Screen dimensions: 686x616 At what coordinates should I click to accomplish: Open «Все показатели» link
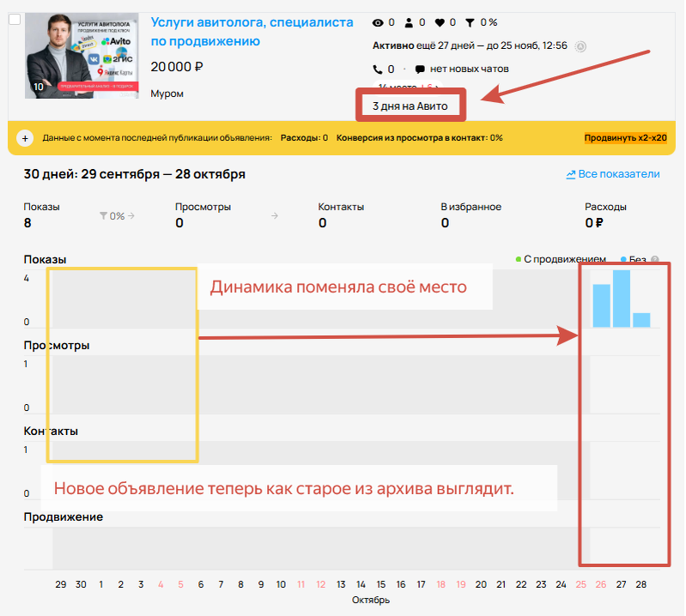pyautogui.click(x=619, y=174)
